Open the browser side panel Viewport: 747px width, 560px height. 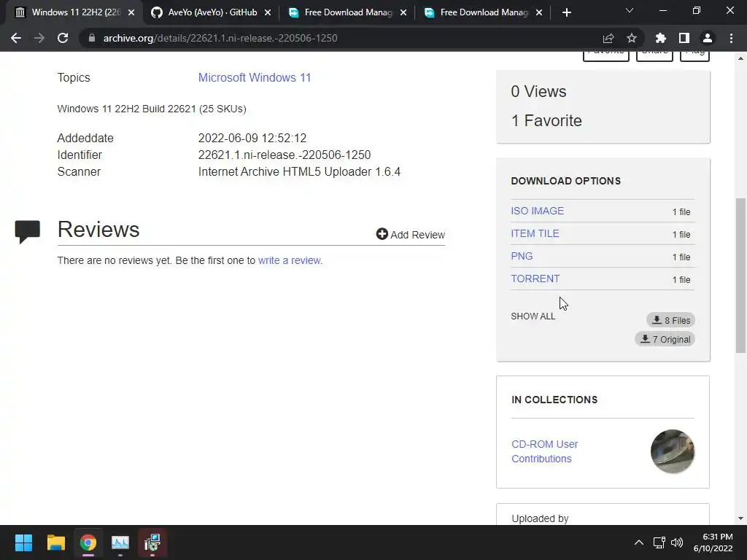(x=684, y=38)
